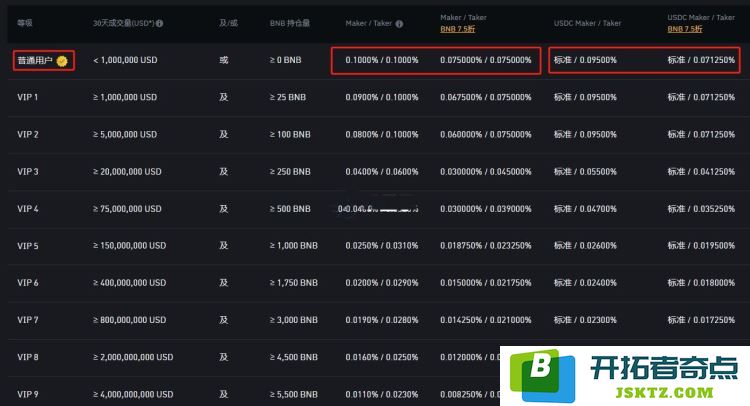
Task: Click the 0.0800% / 0.1000% fee cell
Action: click(382, 134)
